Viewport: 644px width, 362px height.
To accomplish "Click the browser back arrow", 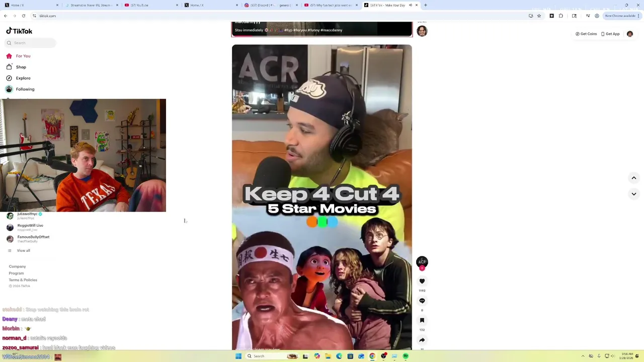I will pyautogui.click(x=6, y=16).
